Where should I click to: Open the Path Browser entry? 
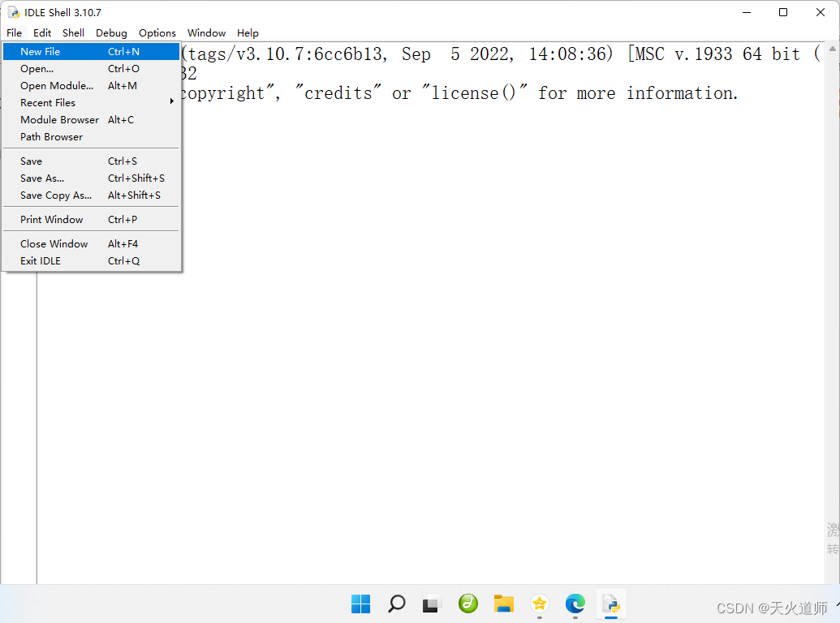91,137
